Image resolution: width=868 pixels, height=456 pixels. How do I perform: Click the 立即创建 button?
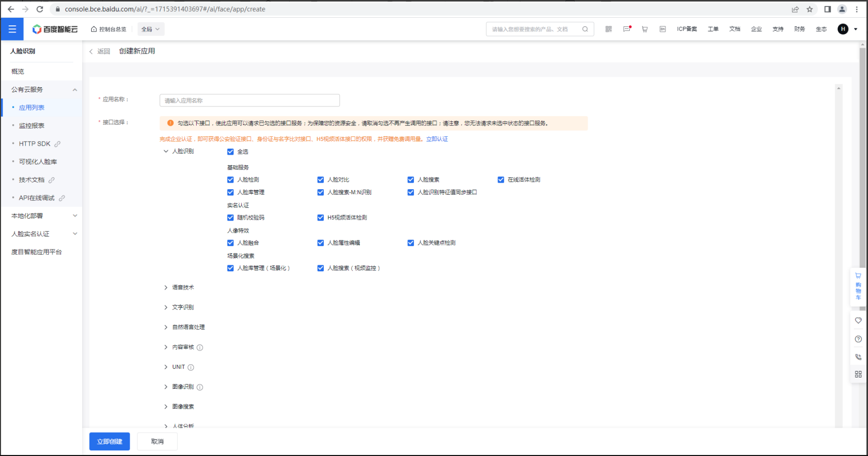pyautogui.click(x=109, y=441)
